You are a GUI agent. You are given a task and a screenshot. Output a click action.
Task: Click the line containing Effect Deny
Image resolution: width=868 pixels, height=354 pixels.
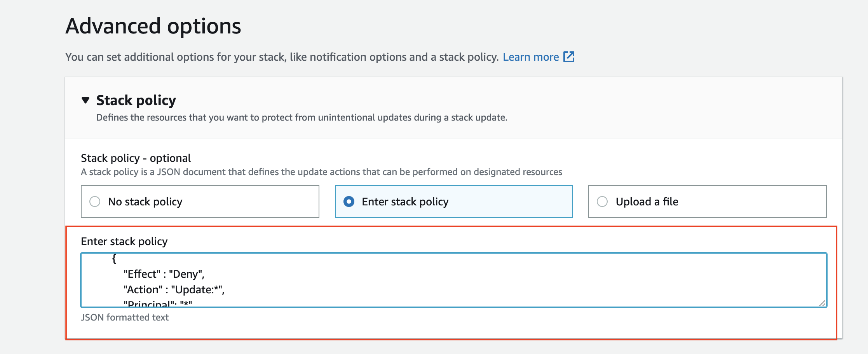(x=164, y=274)
